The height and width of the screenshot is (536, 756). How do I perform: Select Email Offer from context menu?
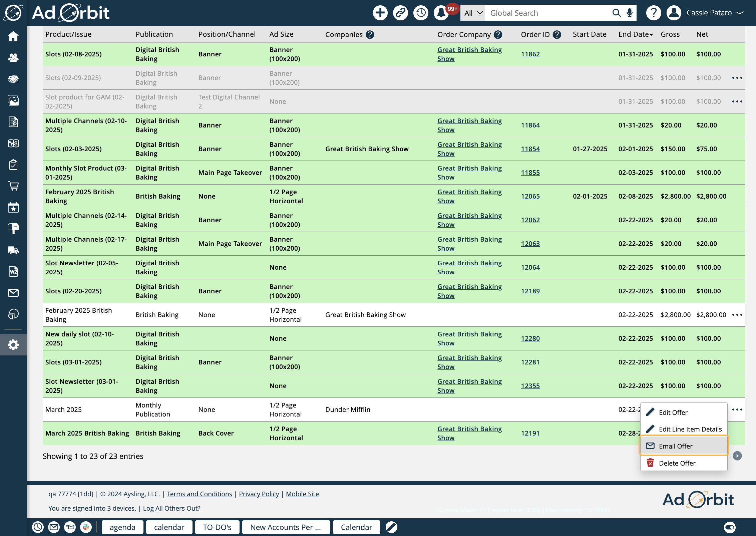pos(676,446)
